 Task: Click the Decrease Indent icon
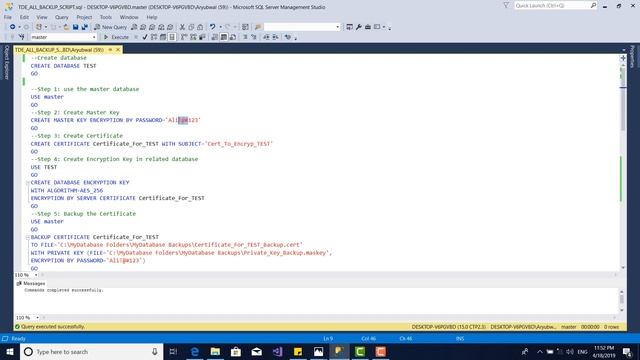click(x=266, y=37)
